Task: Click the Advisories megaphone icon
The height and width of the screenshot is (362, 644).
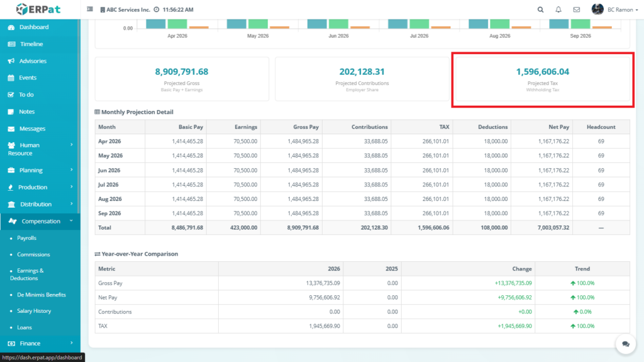Action: click(x=11, y=61)
